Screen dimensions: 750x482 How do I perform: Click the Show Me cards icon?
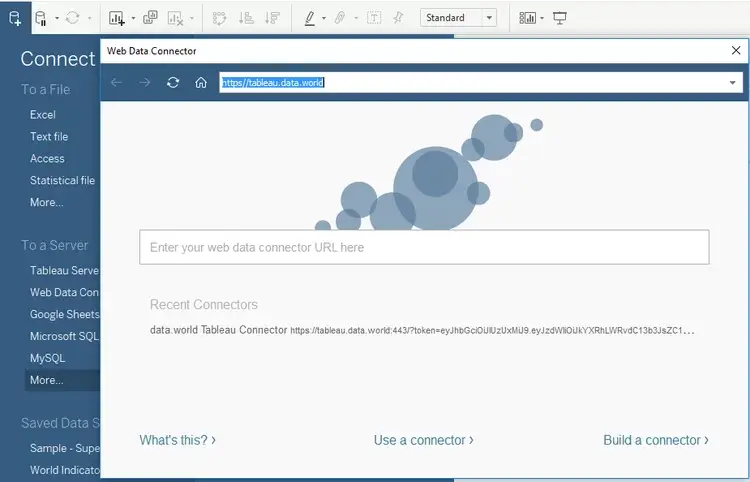click(528, 18)
